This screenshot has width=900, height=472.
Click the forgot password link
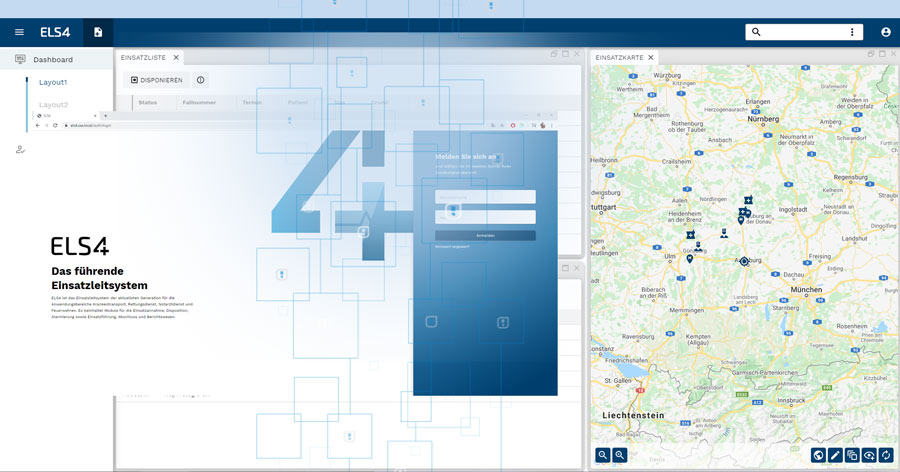pos(452,246)
